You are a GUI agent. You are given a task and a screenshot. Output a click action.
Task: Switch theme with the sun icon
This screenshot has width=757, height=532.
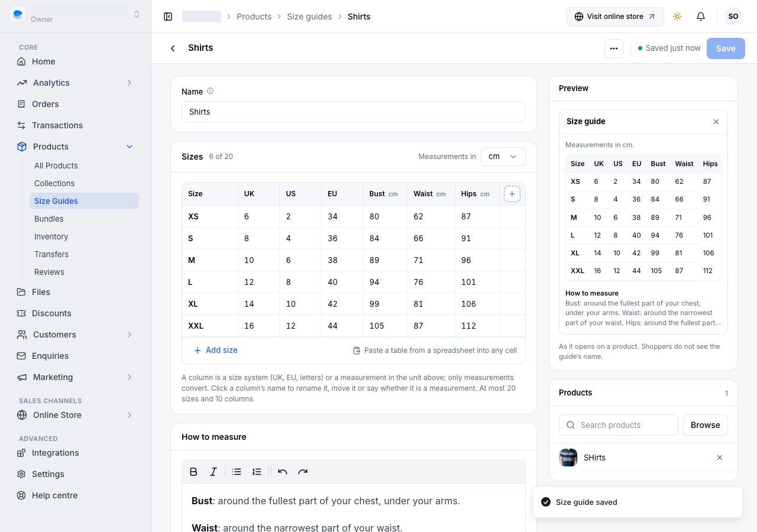coord(677,17)
